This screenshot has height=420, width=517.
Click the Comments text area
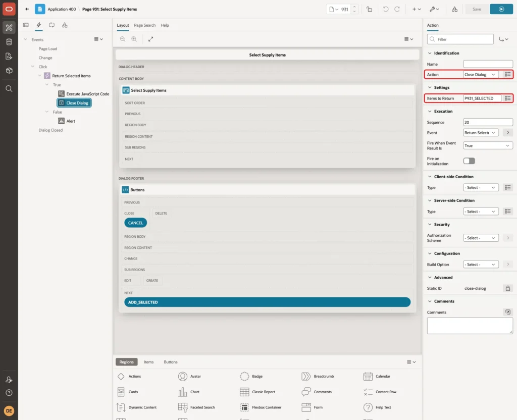click(470, 326)
